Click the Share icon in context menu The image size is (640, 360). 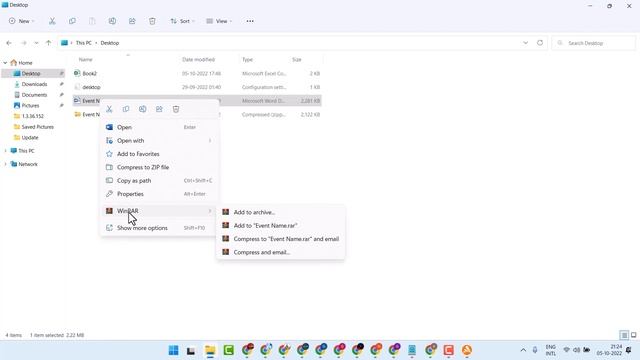[159, 109]
